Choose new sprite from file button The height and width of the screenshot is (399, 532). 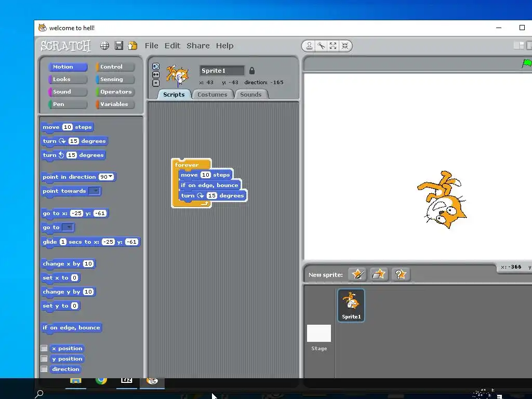tap(379, 274)
